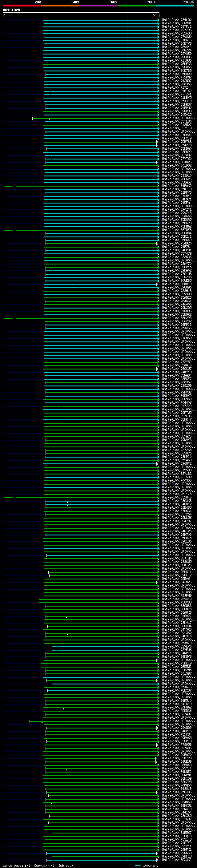Open UniRef100_P00356 entry

tap(176, 84)
